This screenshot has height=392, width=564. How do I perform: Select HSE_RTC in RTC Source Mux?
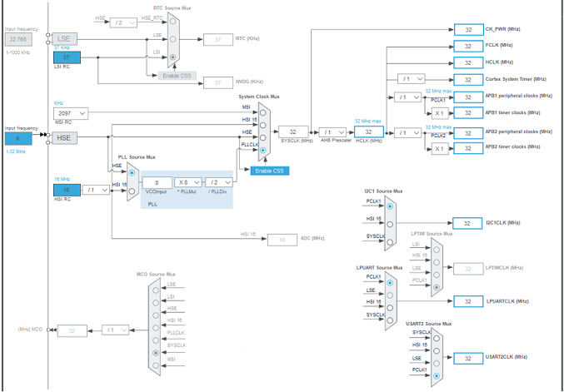(x=173, y=22)
